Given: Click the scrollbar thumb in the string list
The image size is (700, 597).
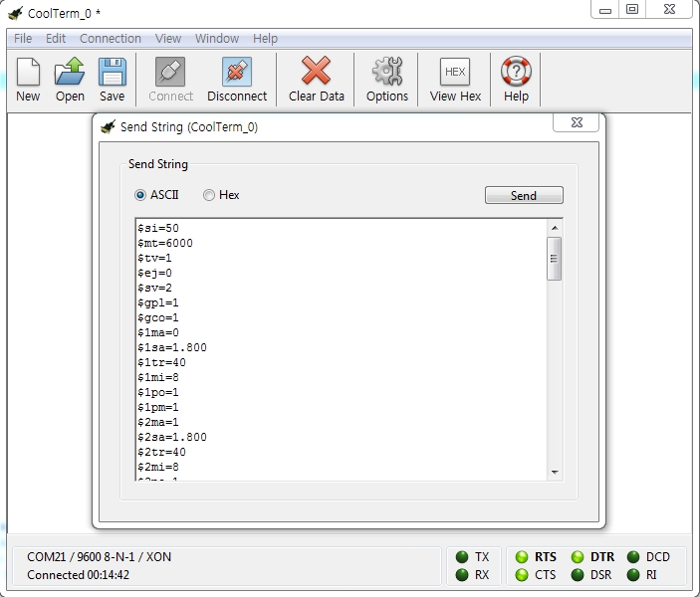Looking at the screenshot, I should click(x=555, y=259).
